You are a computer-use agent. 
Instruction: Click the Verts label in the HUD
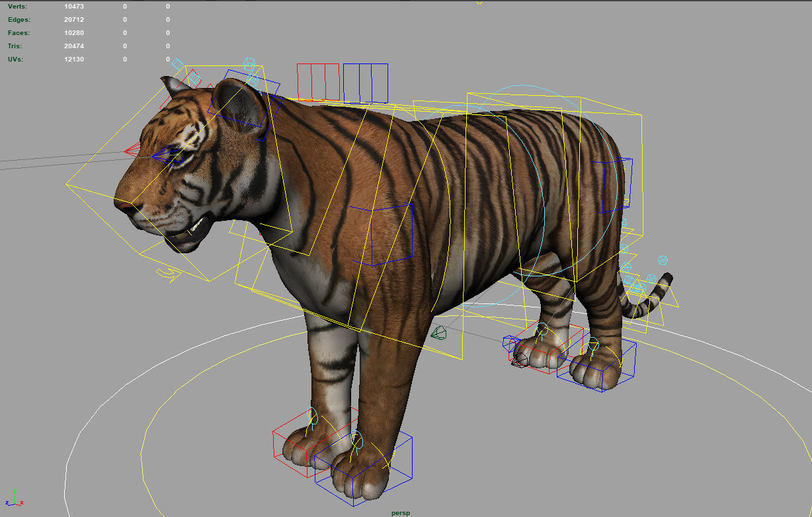(19, 6)
